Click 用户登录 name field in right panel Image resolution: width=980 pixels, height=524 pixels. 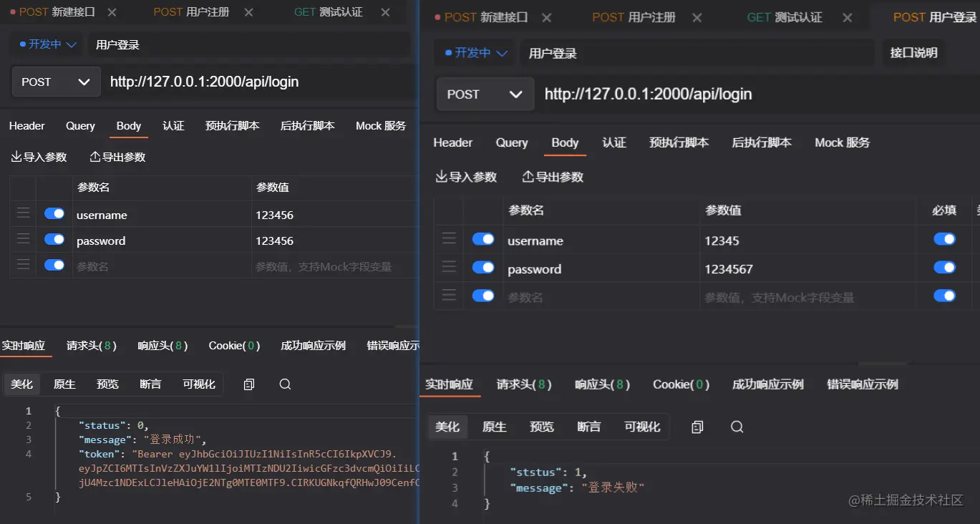tap(697, 53)
